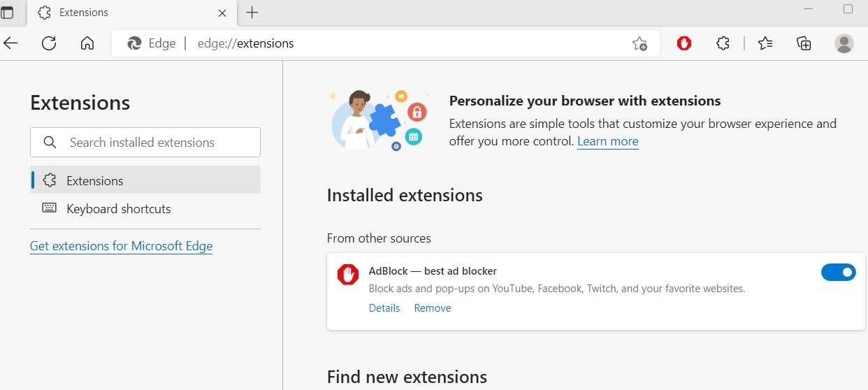The height and width of the screenshot is (390, 868).
Task: Open the tab actions menu icon
Action: coord(7,13)
